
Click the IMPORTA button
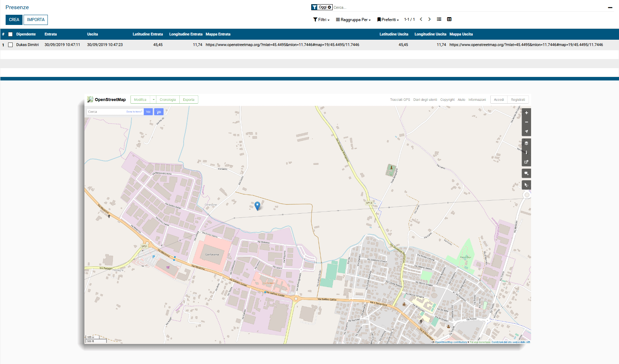36,20
